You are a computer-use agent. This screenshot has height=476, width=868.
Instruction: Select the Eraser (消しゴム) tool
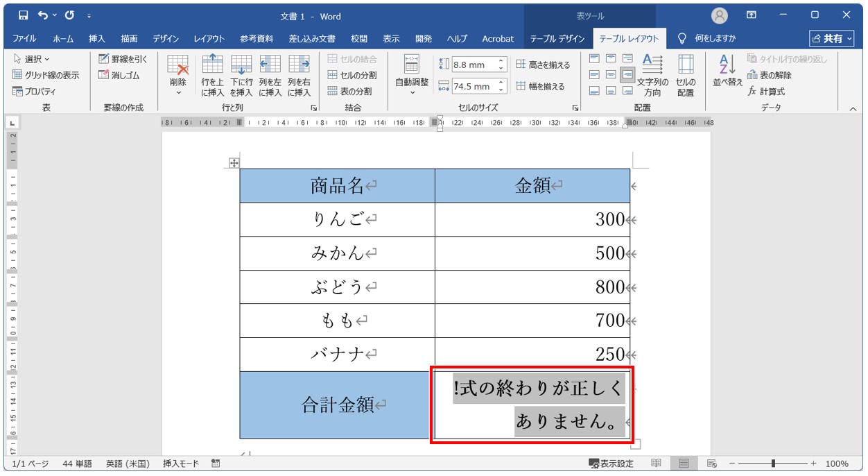pos(123,75)
